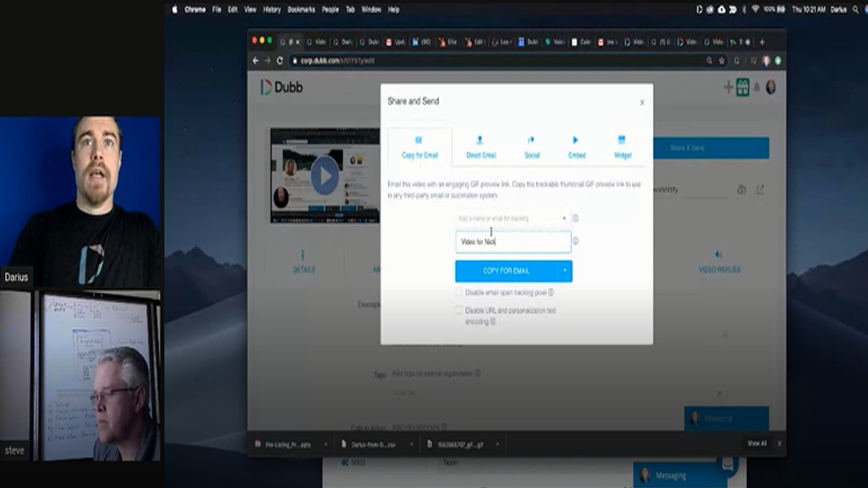The width and height of the screenshot is (868, 488).
Task: Open the Add a name or email dropdown
Action: tap(512, 218)
